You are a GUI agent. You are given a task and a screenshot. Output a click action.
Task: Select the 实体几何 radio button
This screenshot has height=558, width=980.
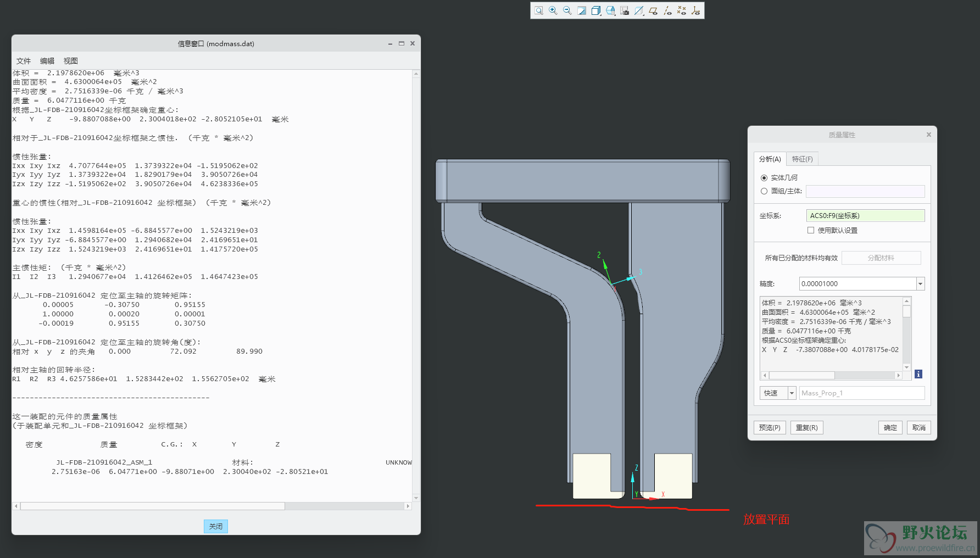pos(764,178)
